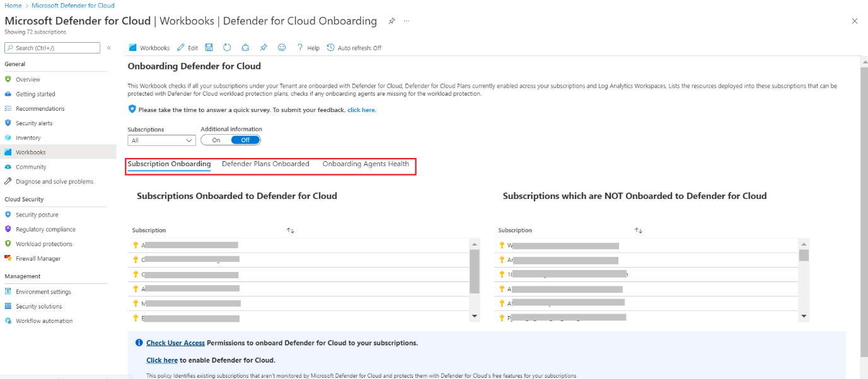The height and width of the screenshot is (379, 868).
Task: Sort onboarded Subscription column
Action: (291, 230)
